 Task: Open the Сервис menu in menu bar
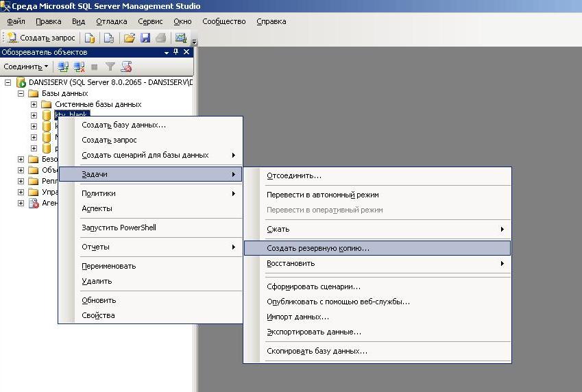tap(150, 21)
